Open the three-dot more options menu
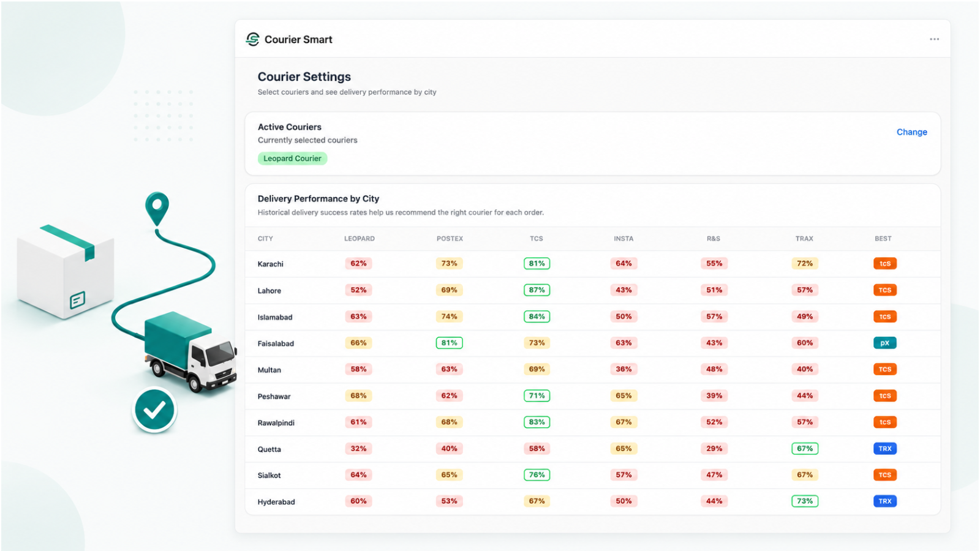 tap(934, 39)
